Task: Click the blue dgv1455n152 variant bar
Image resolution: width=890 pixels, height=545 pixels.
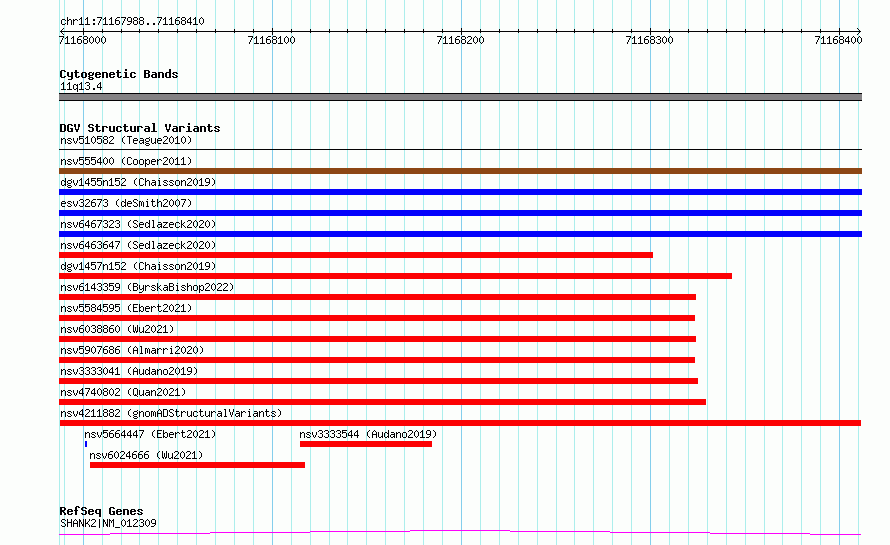Action: click(460, 192)
